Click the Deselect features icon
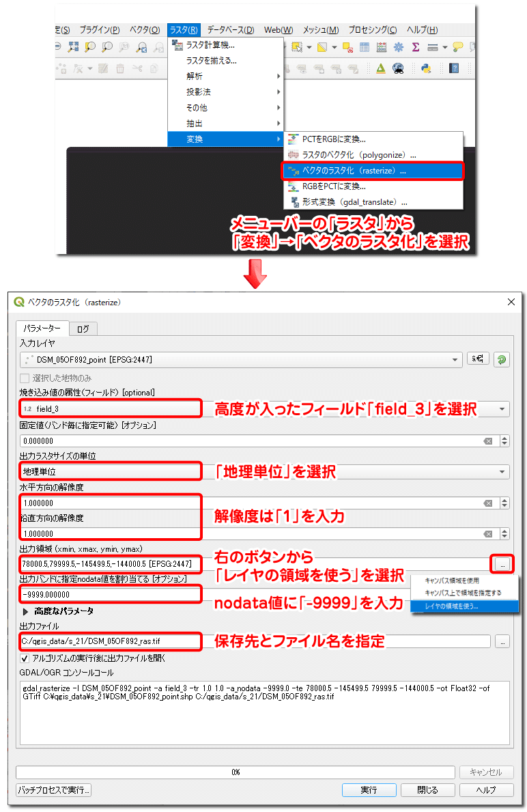This screenshot has width=527, height=812. [x=348, y=48]
